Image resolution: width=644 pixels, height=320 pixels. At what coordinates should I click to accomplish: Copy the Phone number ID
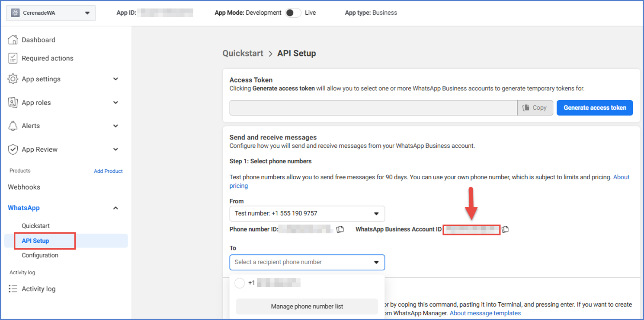click(x=340, y=229)
